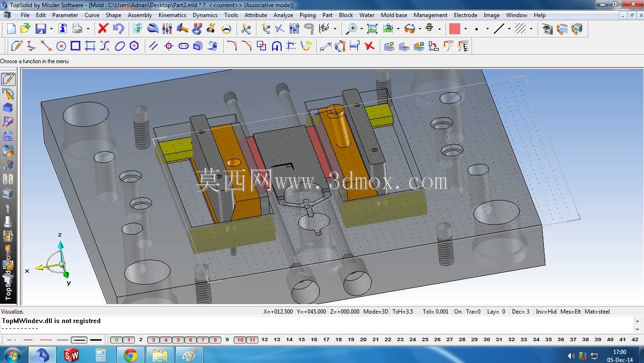Open a file using the folder icon

click(x=25, y=29)
